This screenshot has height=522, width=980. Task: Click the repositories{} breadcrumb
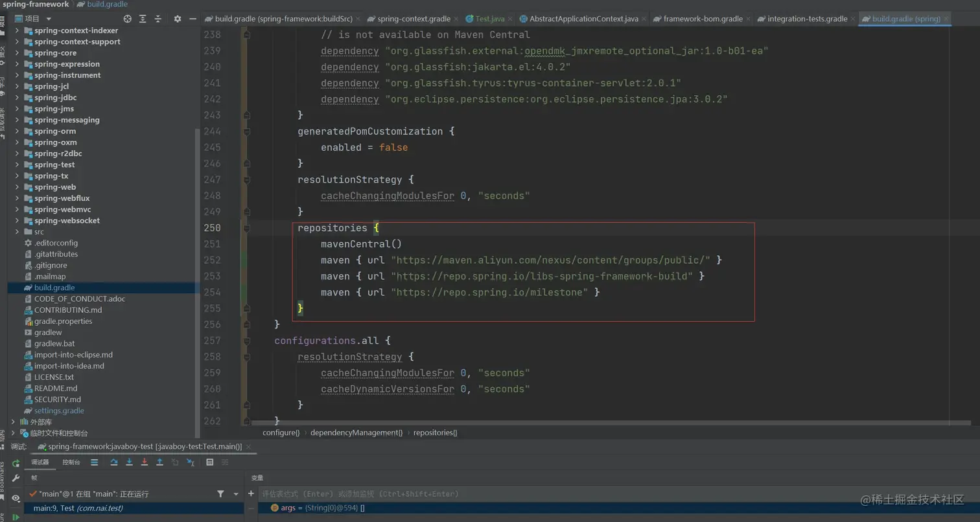435,433
